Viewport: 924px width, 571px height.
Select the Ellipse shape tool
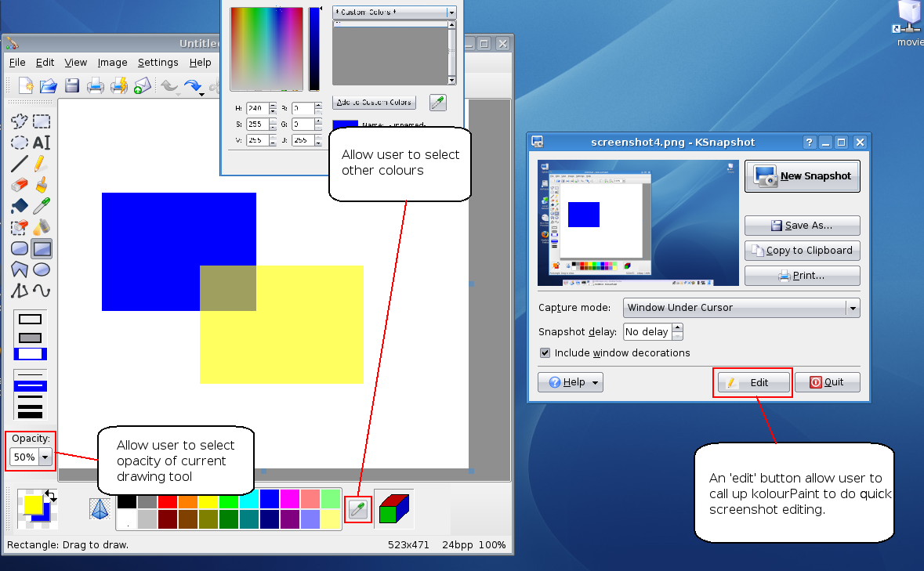pos(42,269)
